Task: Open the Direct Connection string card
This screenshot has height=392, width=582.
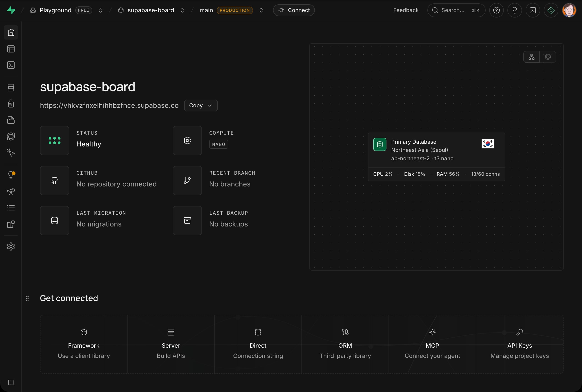Action: 258,344
